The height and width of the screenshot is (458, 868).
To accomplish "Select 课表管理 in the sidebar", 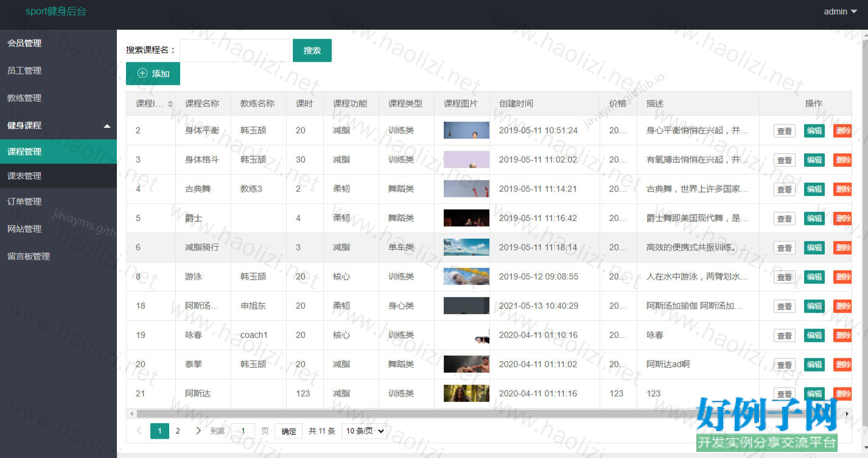I will [x=24, y=176].
